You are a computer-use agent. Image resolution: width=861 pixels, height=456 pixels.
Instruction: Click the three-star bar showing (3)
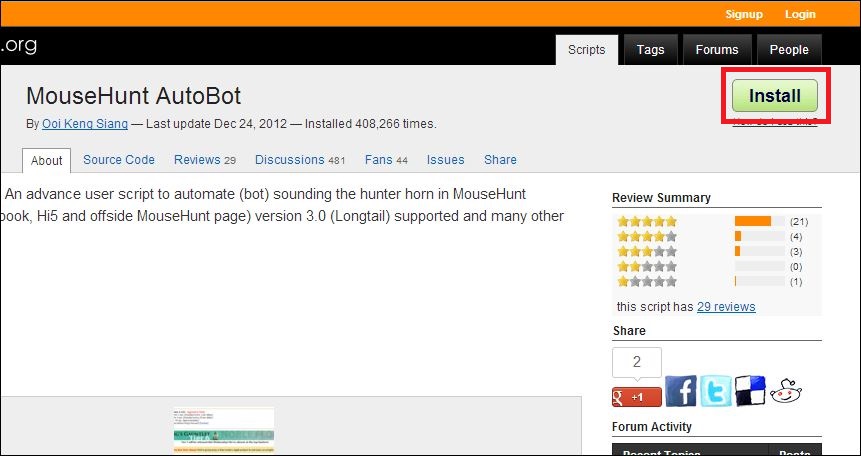[x=759, y=252]
